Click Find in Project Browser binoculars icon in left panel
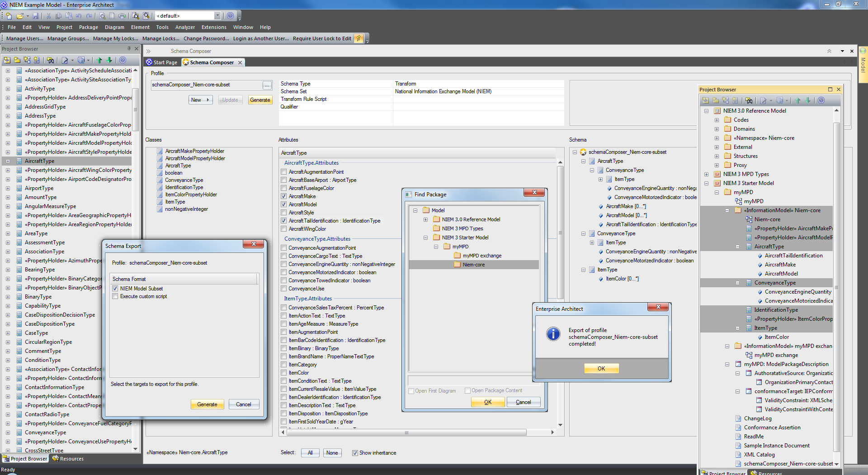The image size is (868, 475). click(51, 60)
